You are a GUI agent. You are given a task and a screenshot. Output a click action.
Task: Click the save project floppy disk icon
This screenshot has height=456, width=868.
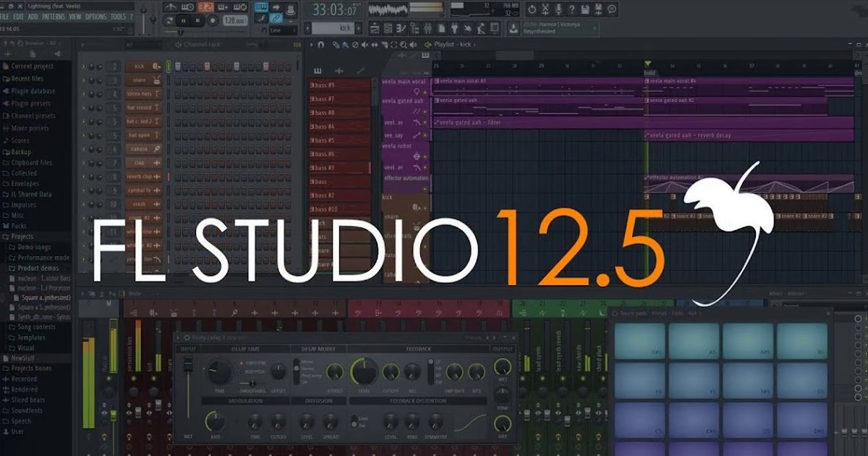[585, 9]
